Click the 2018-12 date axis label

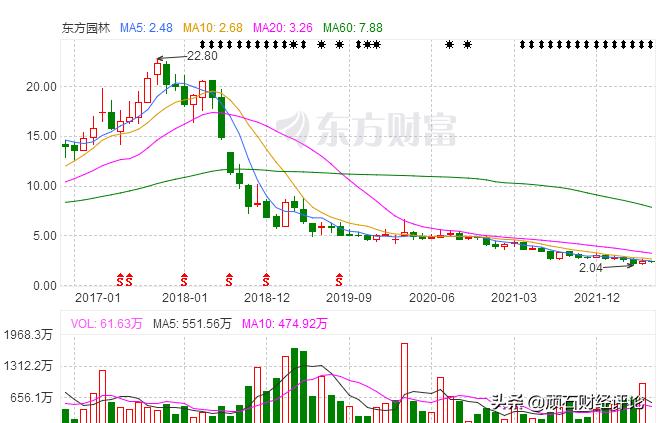[x=267, y=298]
